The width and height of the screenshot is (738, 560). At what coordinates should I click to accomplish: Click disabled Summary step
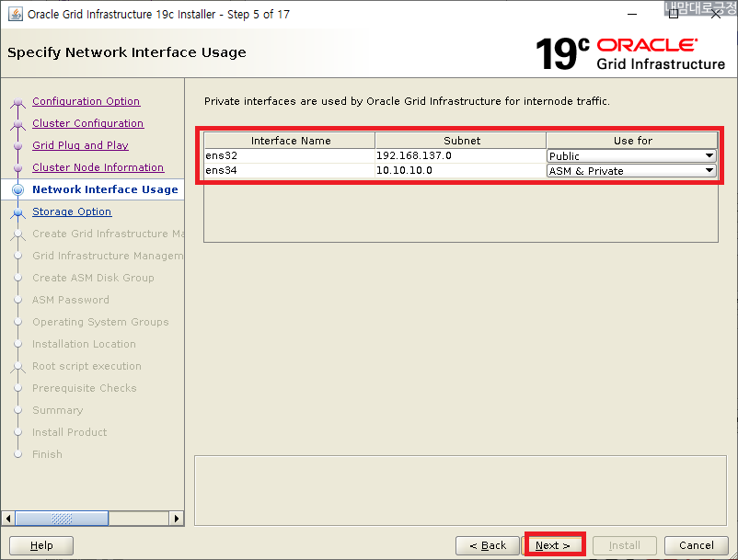click(57, 410)
